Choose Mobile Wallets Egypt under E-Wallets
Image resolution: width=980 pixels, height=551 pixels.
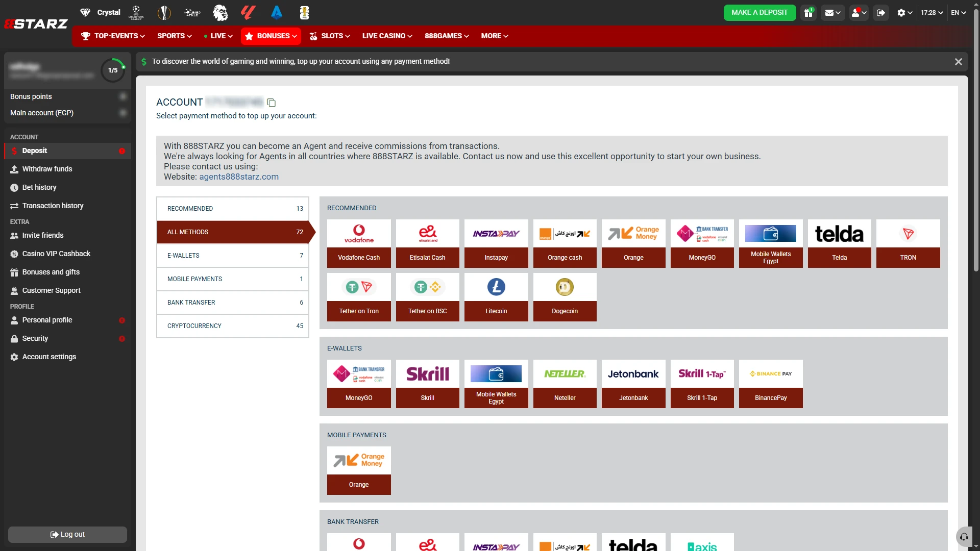click(x=496, y=384)
